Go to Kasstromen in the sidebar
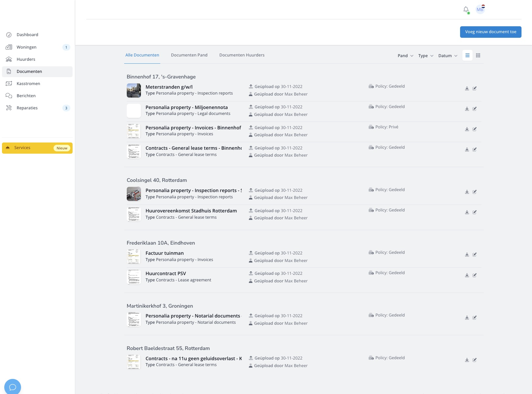 click(28, 84)
